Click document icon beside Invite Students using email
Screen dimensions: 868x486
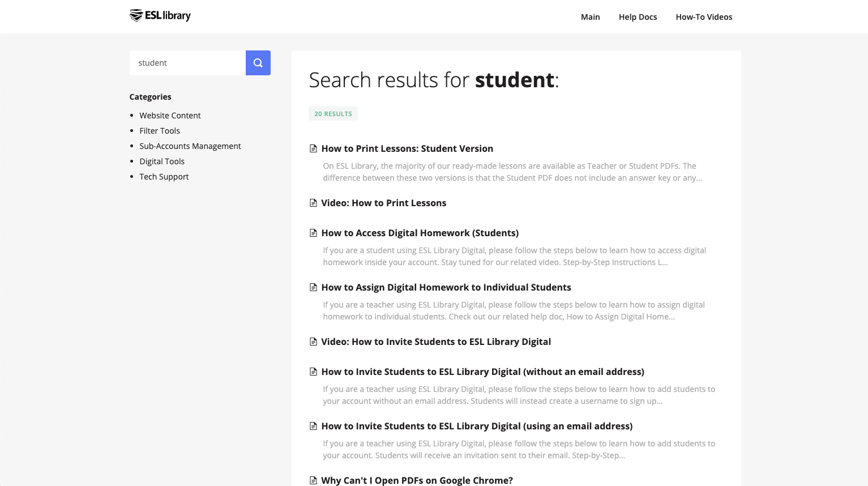[313, 426]
